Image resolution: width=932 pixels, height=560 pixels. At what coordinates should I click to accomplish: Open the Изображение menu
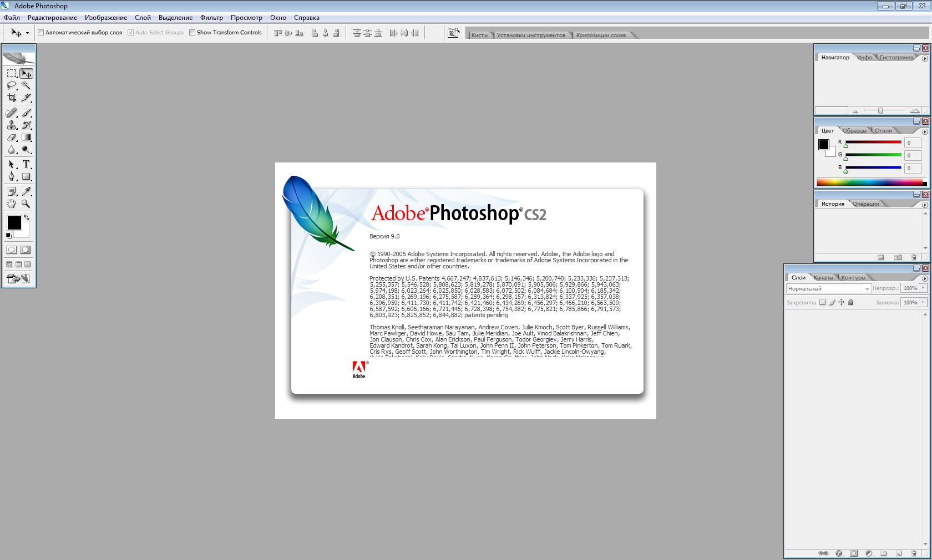tap(106, 18)
